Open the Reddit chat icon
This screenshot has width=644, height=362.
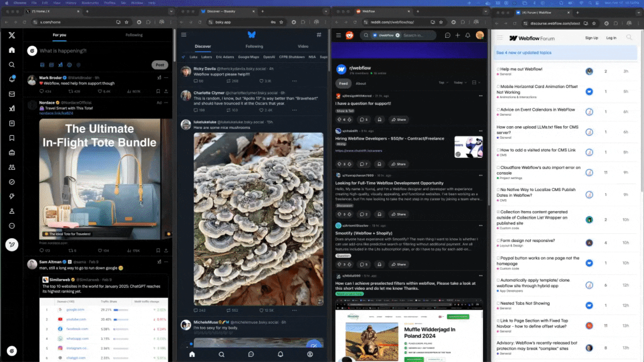coord(447,35)
